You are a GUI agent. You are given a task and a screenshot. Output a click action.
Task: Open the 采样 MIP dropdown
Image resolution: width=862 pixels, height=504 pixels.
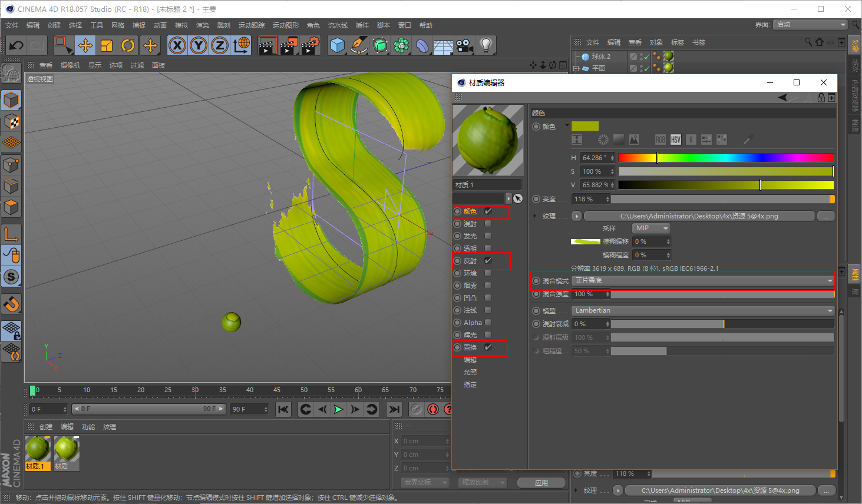click(652, 228)
